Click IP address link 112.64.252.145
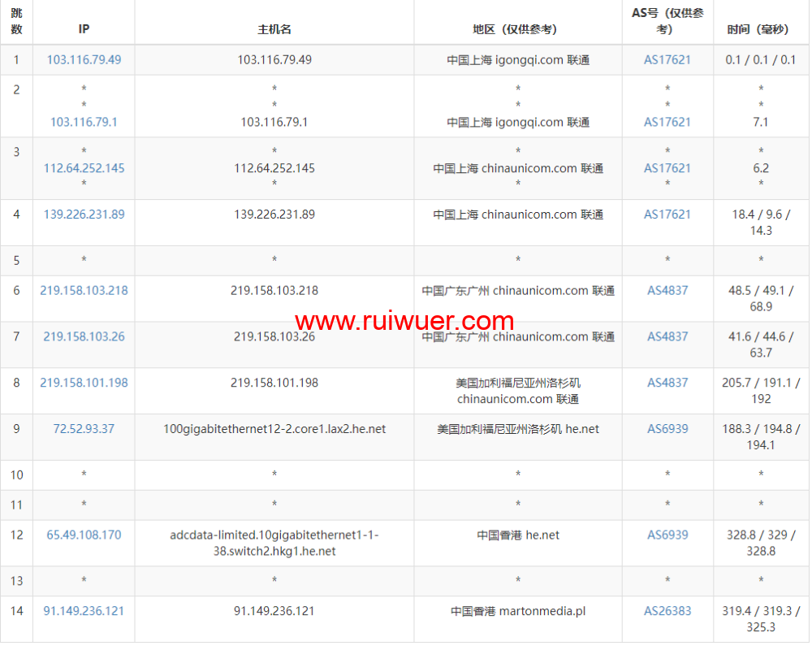Screen dimensions: 812x650 tap(84, 168)
